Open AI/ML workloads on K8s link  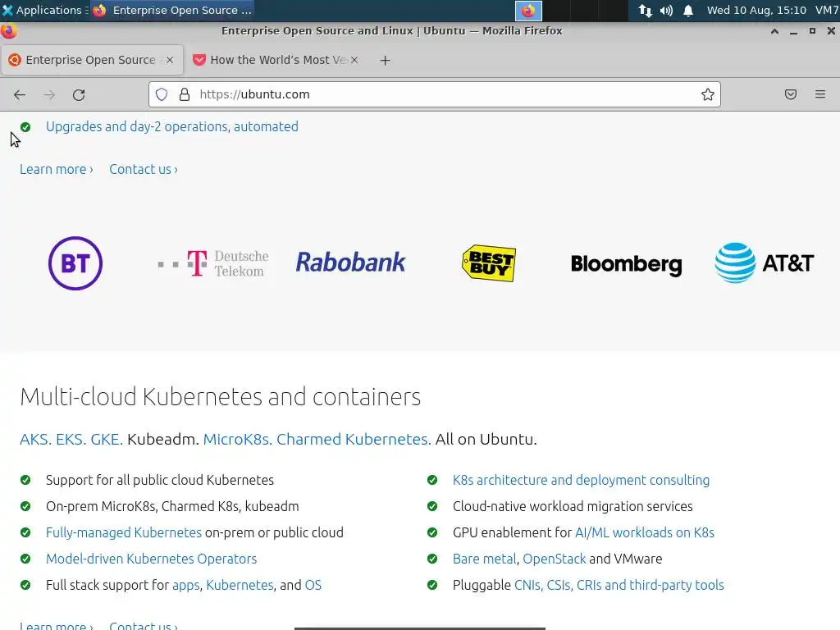pyautogui.click(x=645, y=532)
